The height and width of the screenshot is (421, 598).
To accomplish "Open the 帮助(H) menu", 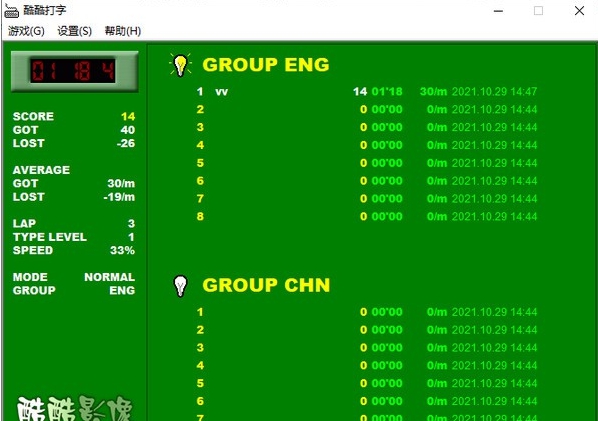I will point(123,31).
